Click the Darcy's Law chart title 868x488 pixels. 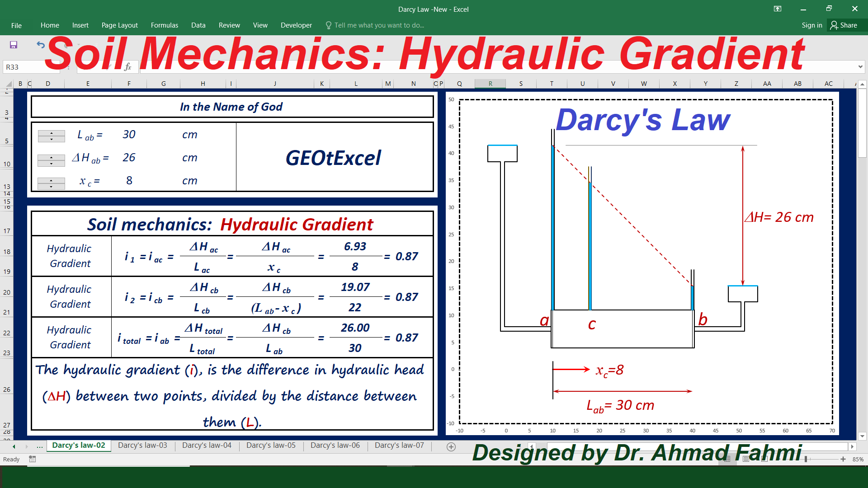[x=643, y=120]
